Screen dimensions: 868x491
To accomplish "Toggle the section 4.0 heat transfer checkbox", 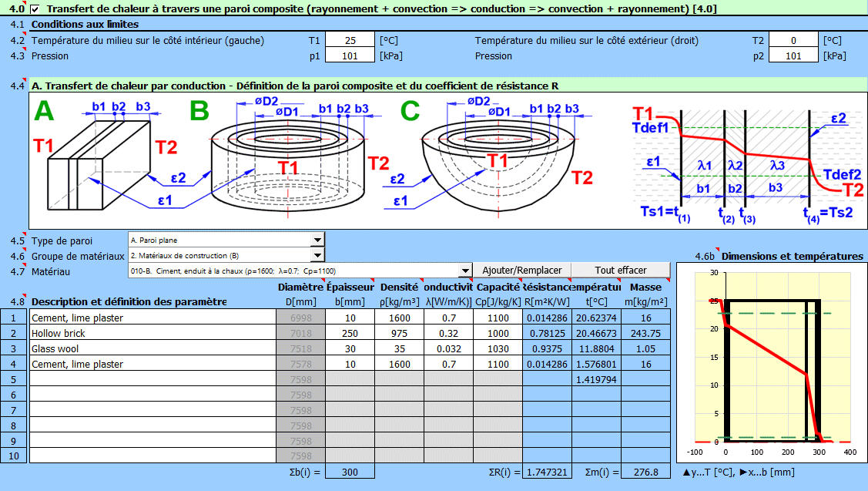I will [35, 8].
